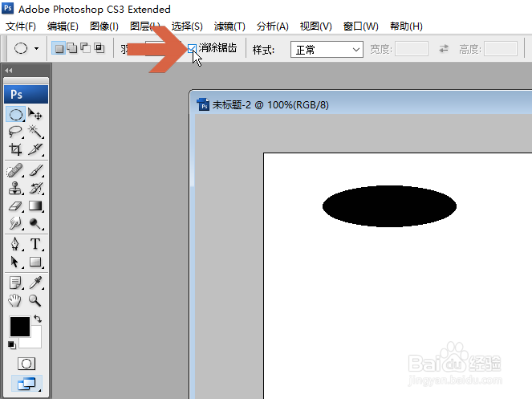
Task: Select the Crop tool
Action: pyautogui.click(x=15, y=149)
